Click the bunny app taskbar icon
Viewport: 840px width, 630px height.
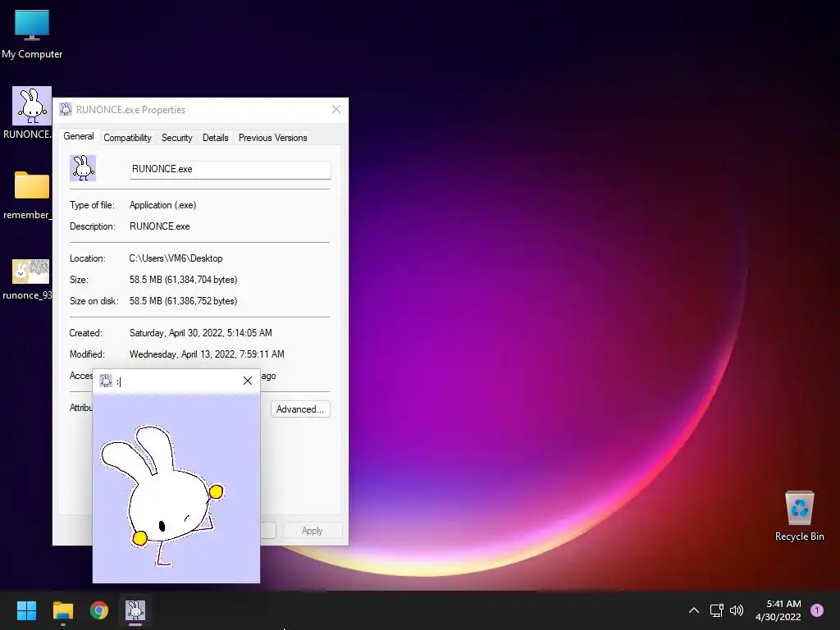(135, 610)
